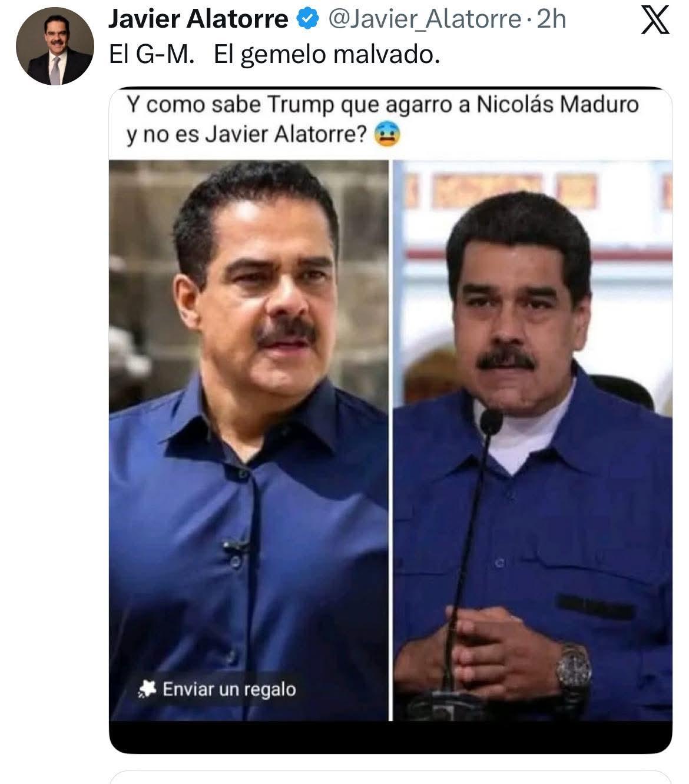
Task: Open the right photo with the microphone
Action: 532,440
